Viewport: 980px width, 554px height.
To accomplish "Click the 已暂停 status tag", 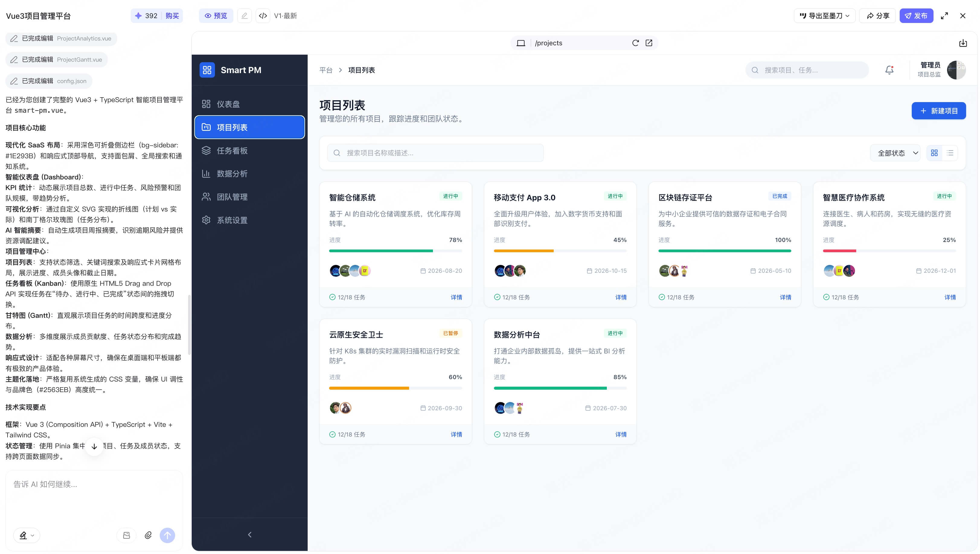I will (450, 333).
